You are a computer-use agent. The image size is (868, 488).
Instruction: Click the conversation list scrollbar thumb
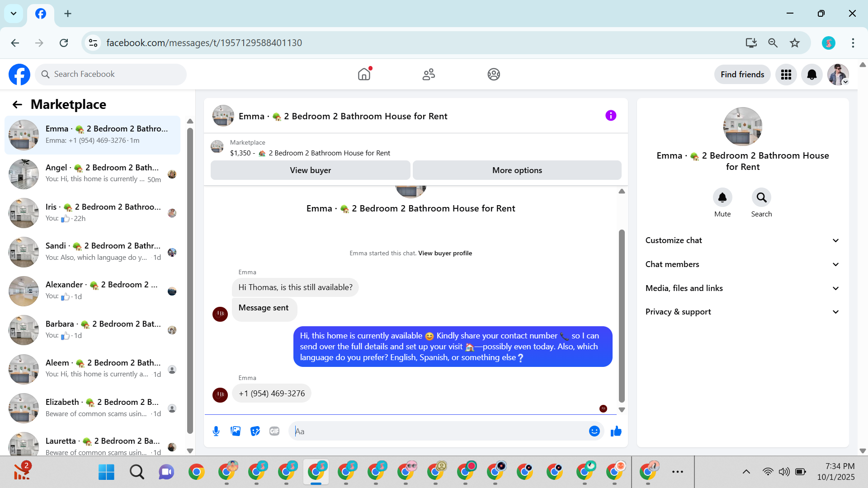(190, 280)
